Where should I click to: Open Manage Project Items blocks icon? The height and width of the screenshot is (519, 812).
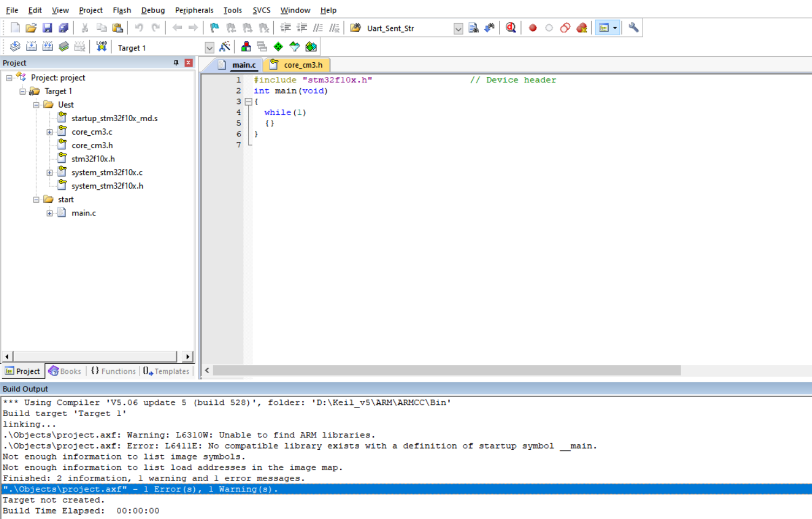tap(246, 47)
